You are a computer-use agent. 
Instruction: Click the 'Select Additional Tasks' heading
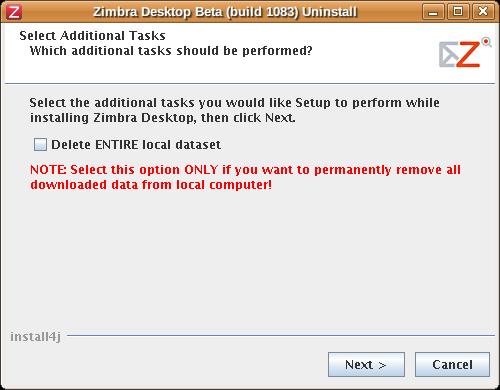(x=92, y=35)
